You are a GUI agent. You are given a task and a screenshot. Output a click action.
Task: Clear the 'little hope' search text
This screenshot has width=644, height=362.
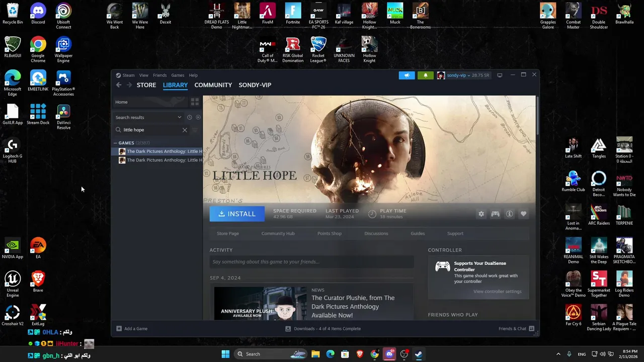coord(185,130)
